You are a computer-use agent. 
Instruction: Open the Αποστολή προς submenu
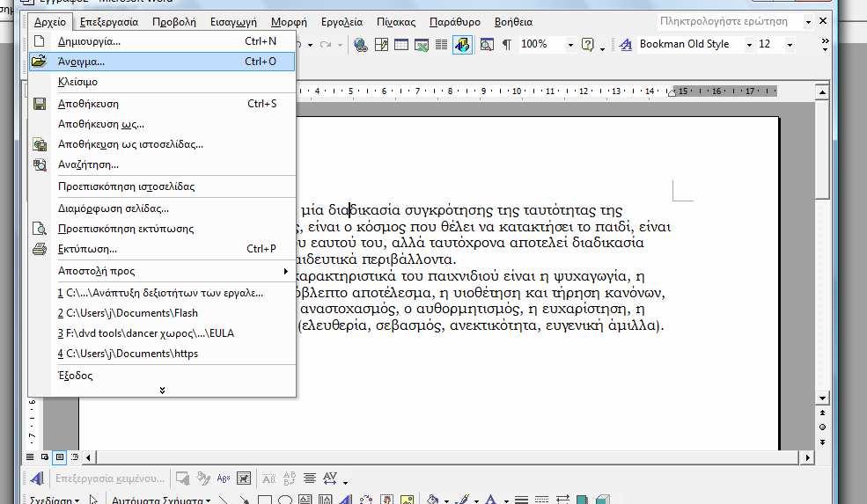162,271
